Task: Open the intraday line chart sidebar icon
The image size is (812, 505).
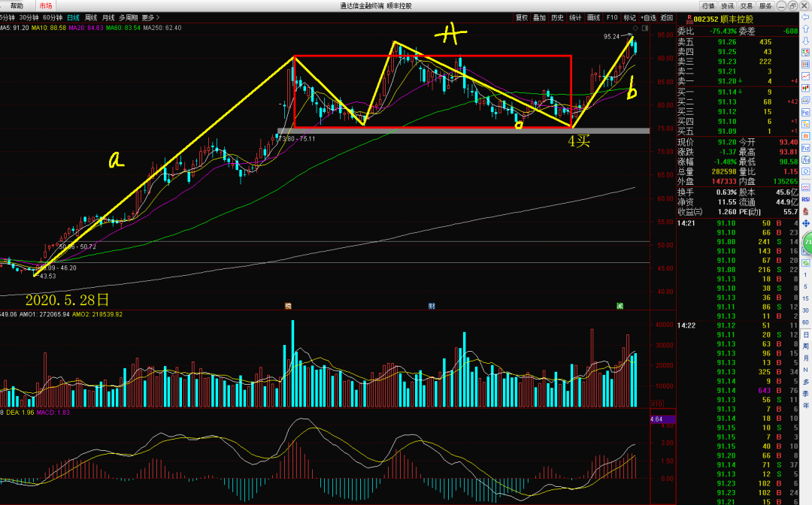Action: point(806,77)
